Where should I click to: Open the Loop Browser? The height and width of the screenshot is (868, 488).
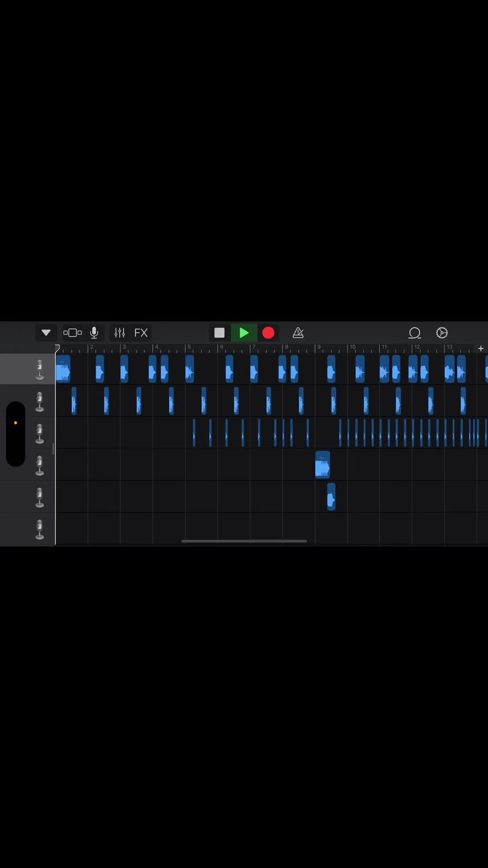tap(415, 333)
